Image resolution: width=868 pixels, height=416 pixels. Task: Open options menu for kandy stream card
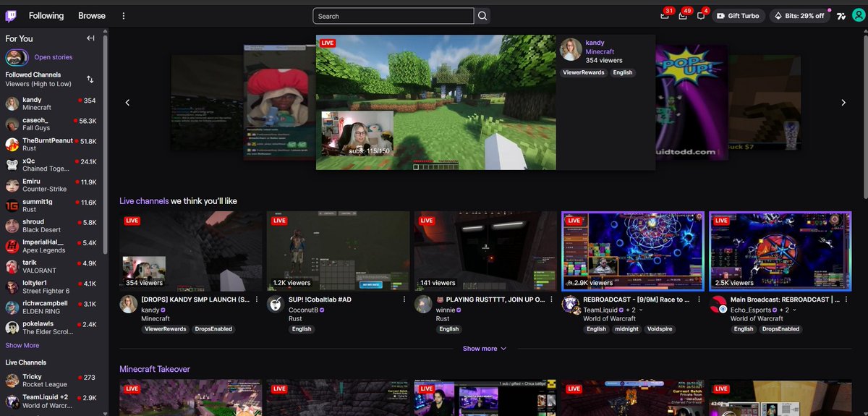(x=256, y=299)
